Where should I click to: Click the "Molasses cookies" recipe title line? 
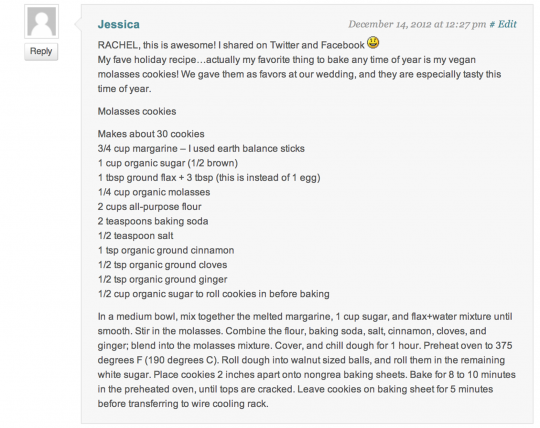click(x=137, y=111)
